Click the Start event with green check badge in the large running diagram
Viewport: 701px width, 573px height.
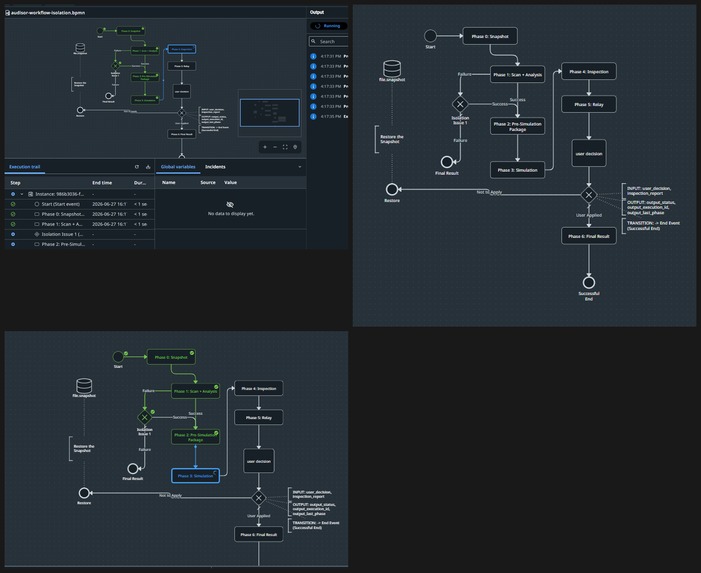coord(118,357)
